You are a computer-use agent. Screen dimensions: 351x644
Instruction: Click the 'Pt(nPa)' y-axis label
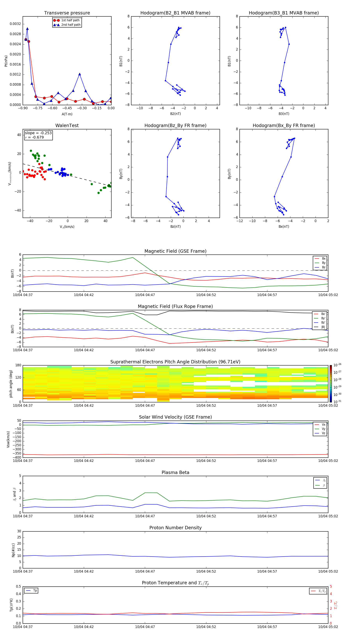pyautogui.click(x=6, y=61)
